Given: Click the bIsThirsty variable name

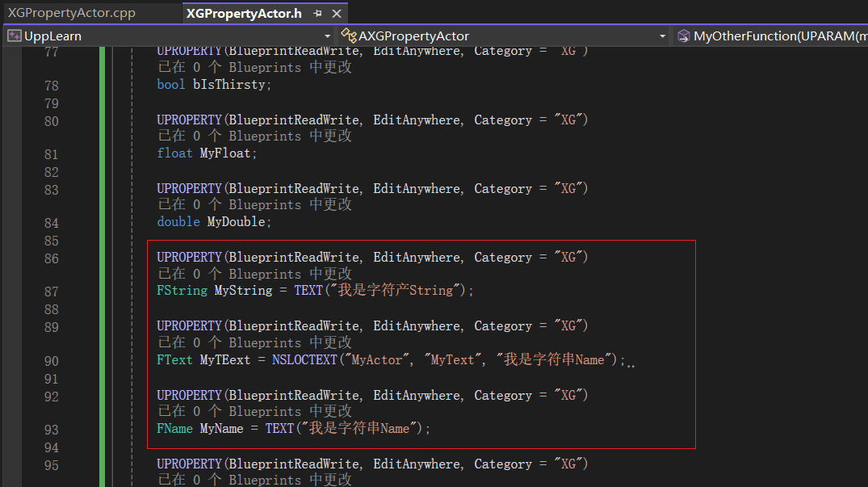Looking at the screenshot, I should (229, 85).
